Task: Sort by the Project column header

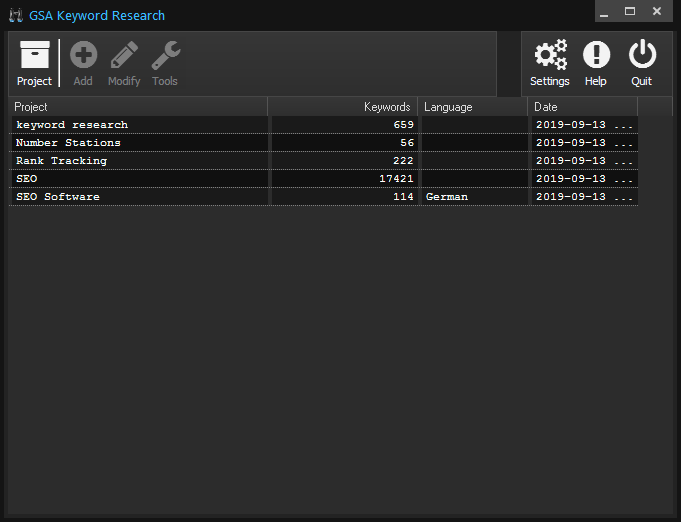Action: pyautogui.click(x=138, y=107)
